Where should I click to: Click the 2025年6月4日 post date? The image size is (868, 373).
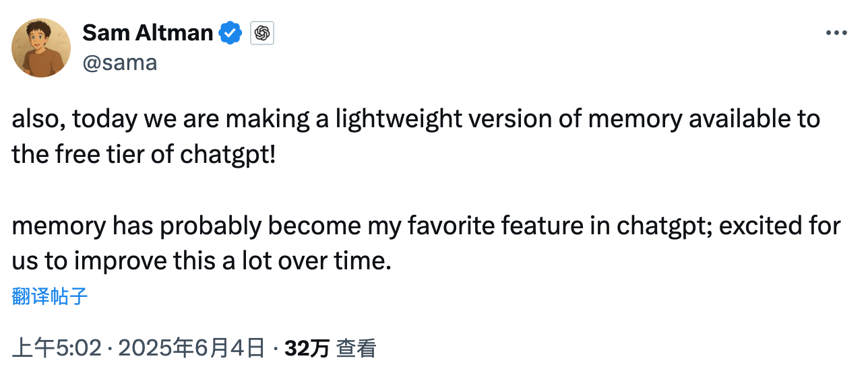pos(192,348)
